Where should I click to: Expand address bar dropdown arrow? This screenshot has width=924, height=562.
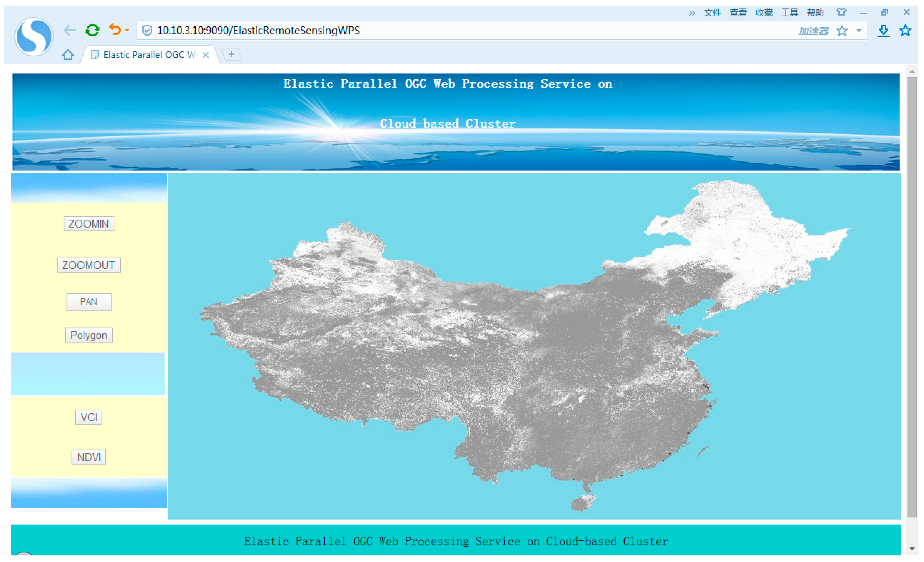point(859,31)
